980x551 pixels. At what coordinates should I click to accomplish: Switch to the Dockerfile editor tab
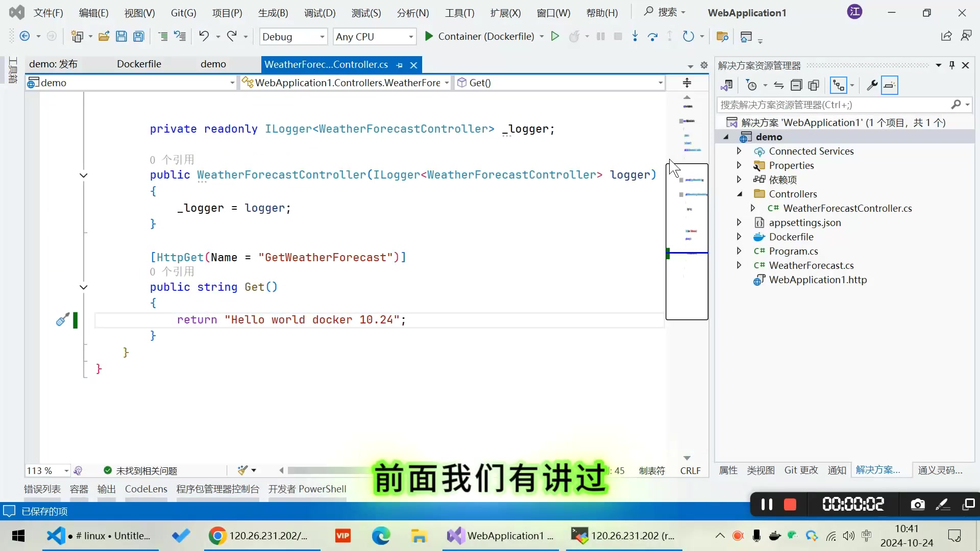tap(139, 64)
